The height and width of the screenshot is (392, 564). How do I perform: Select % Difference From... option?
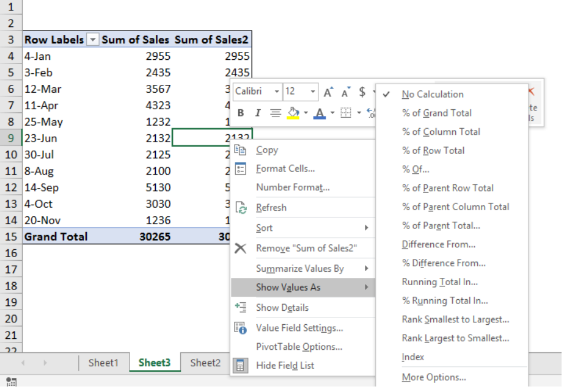(452, 263)
